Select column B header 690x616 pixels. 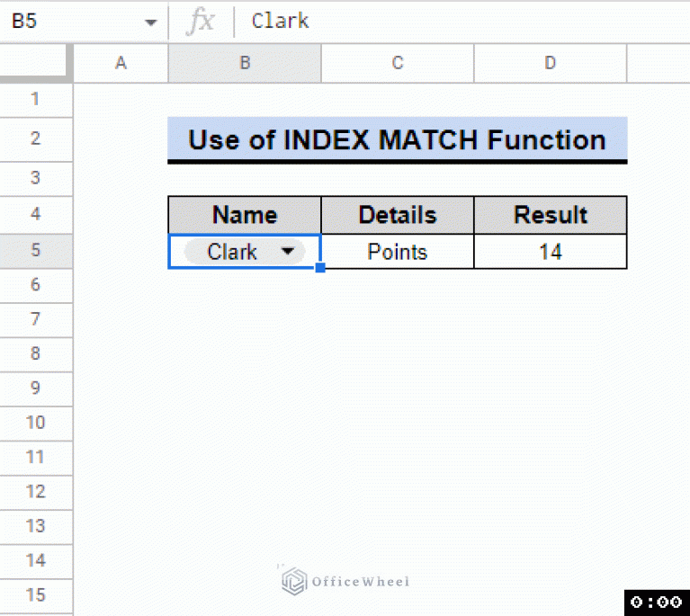(244, 63)
